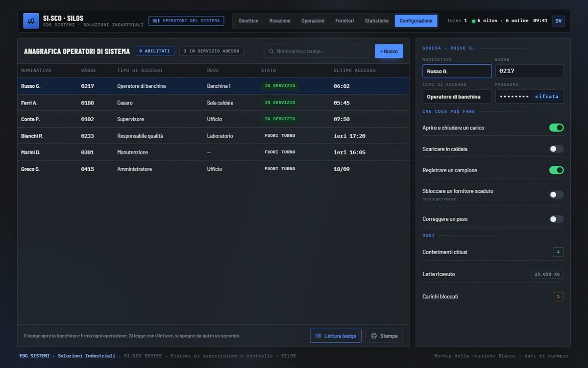Click the barcode icon in Operatori del sistema

pyautogui.click(x=156, y=21)
